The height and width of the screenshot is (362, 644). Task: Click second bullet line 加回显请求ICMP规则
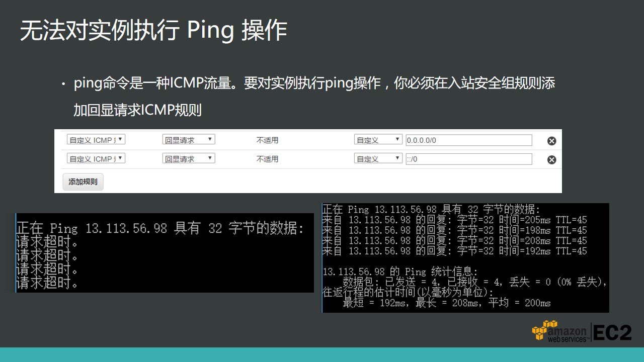(137, 110)
